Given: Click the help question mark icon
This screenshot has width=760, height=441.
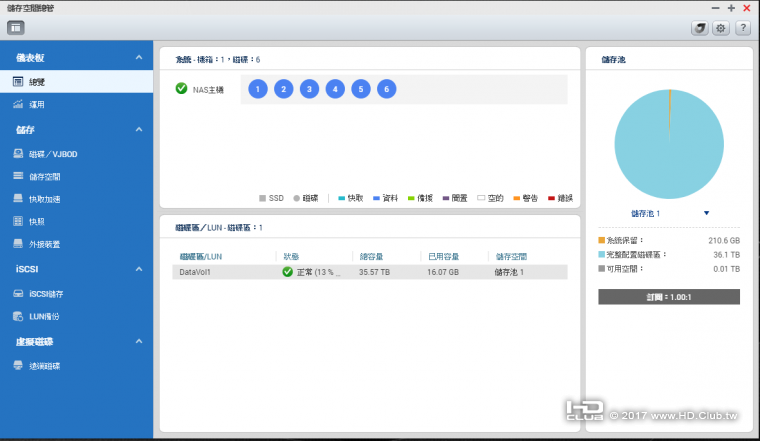Looking at the screenshot, I should tap(742, 28).
